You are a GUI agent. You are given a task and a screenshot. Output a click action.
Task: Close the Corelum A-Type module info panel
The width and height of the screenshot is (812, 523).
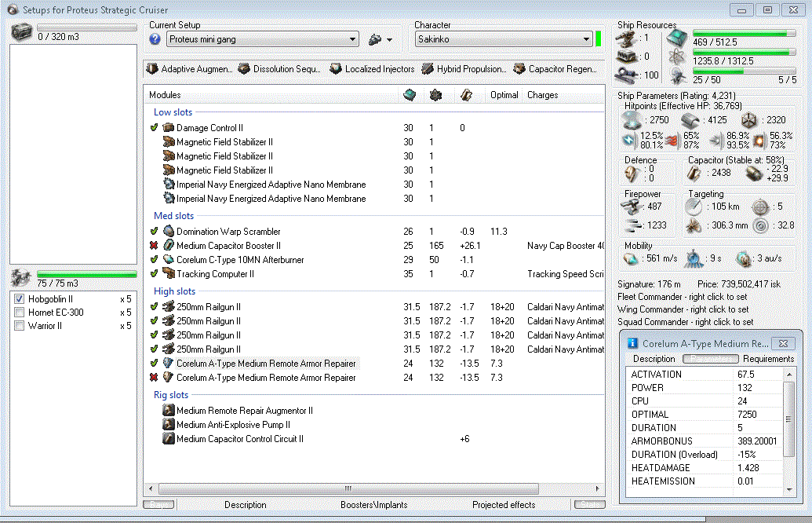click(784, 344)
